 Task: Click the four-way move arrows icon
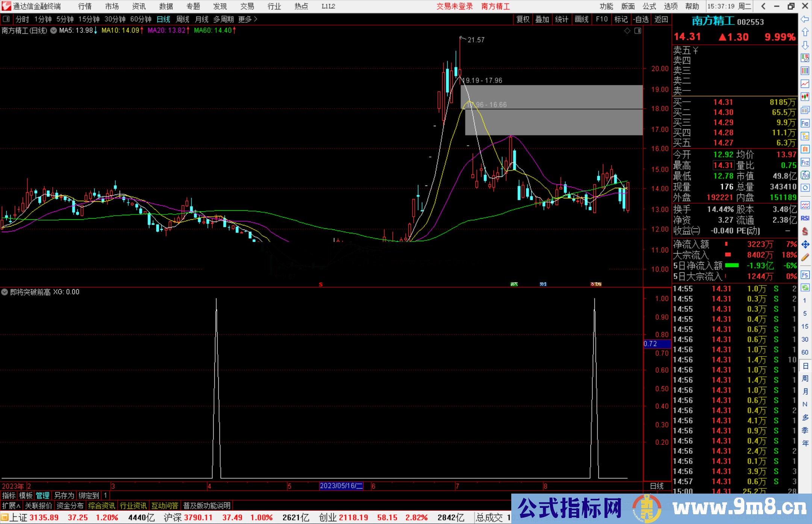[805, 245]
